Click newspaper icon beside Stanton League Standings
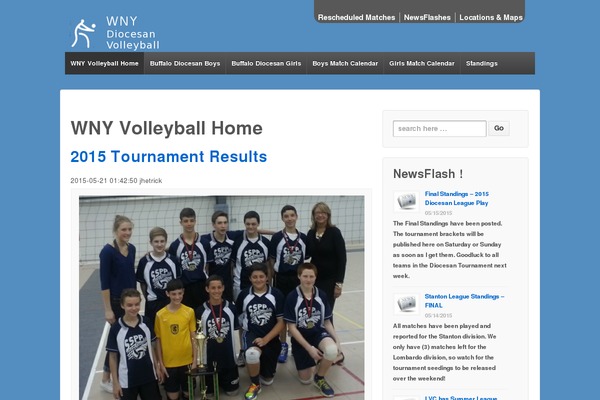 click(406, 304)
